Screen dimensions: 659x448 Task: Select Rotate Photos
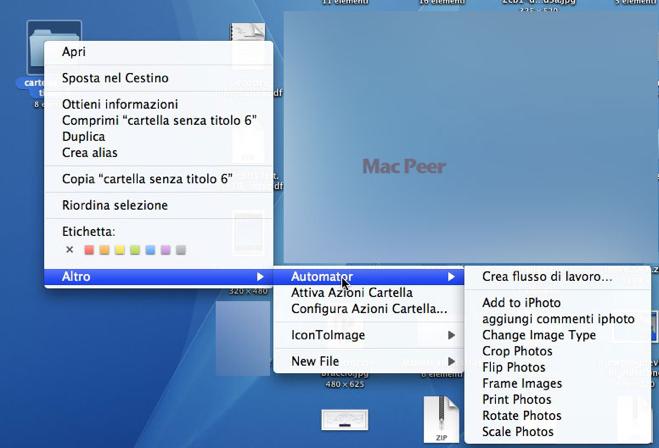pos(558,416)
